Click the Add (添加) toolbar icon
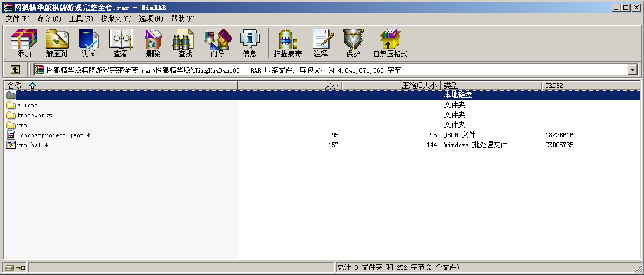The height and width of the screenshot is (275, 644). coord(24,43)
